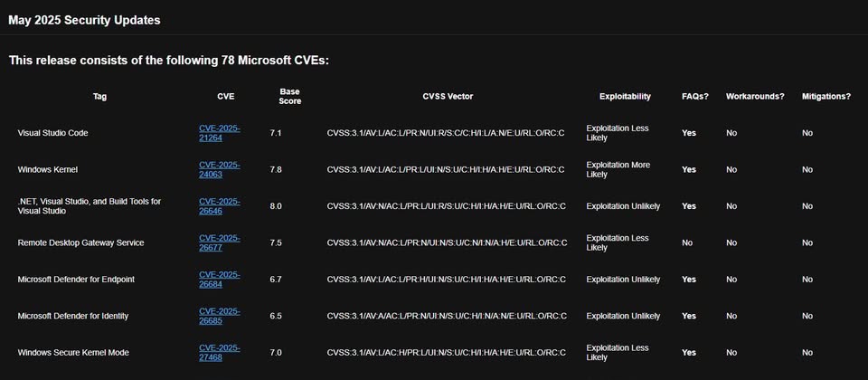Click the Tag column header

pyautogui.click(x=99, y=97)
